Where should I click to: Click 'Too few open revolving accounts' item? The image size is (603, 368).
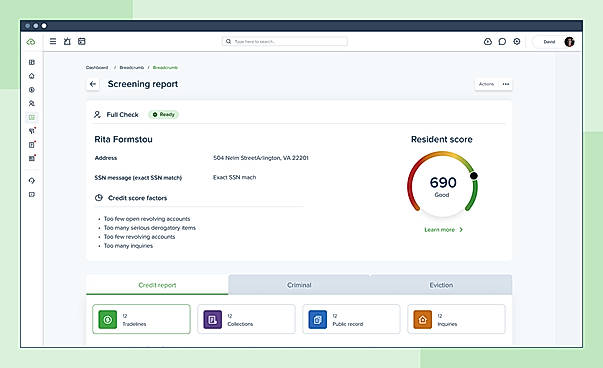tap(147, 219)
